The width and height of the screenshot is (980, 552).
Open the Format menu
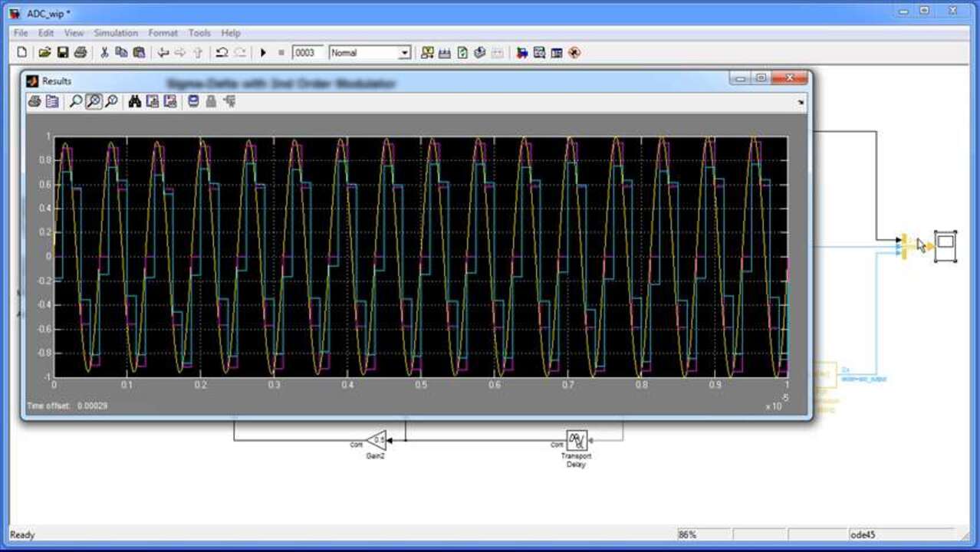click(163, 33)
